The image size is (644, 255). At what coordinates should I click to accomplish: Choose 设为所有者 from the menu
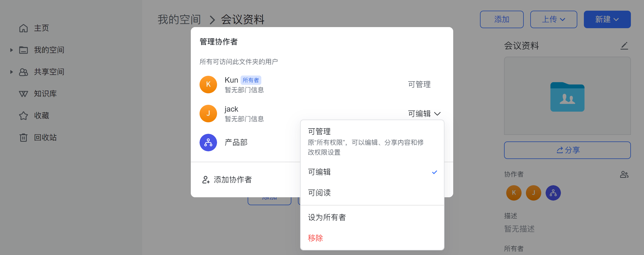pos(327,218)
